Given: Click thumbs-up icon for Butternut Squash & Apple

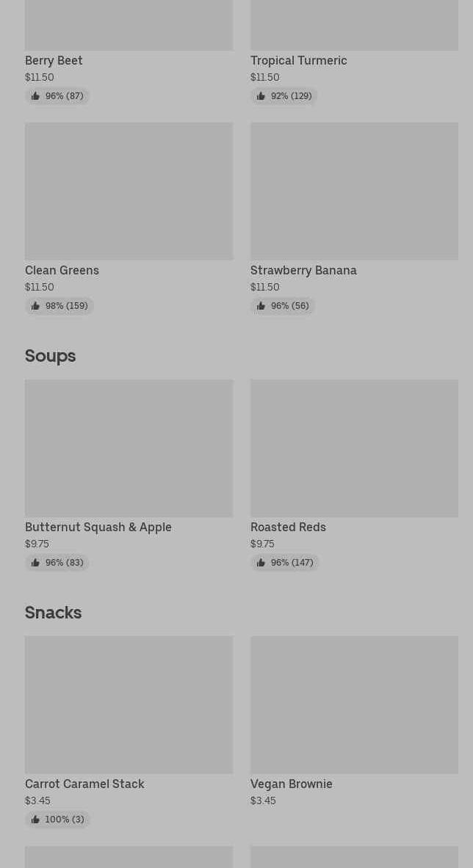Looking at the screenshot, I should click(x=35, y=563).
